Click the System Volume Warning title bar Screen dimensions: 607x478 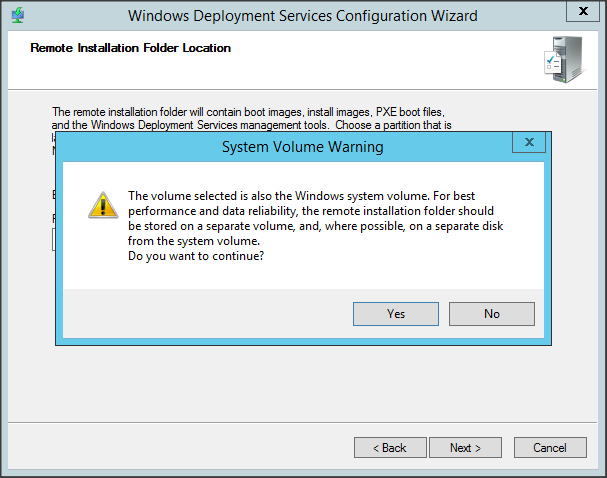(301, 147)
